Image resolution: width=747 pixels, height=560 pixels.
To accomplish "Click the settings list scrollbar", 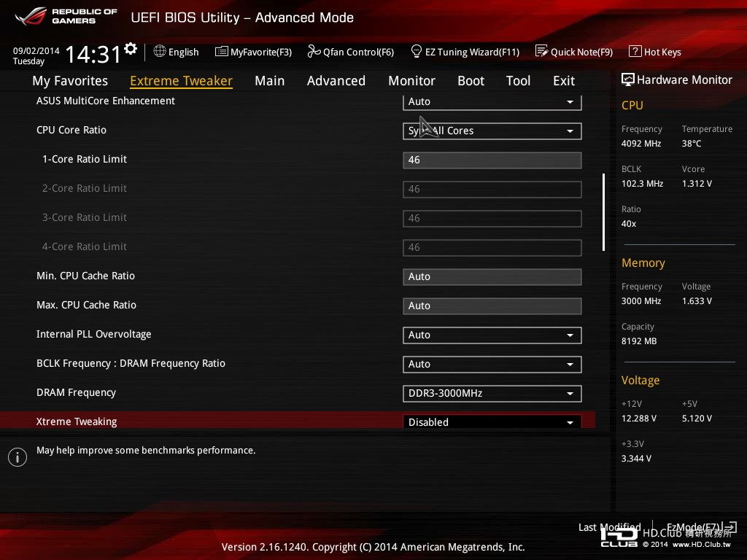I will click(603, 212).
